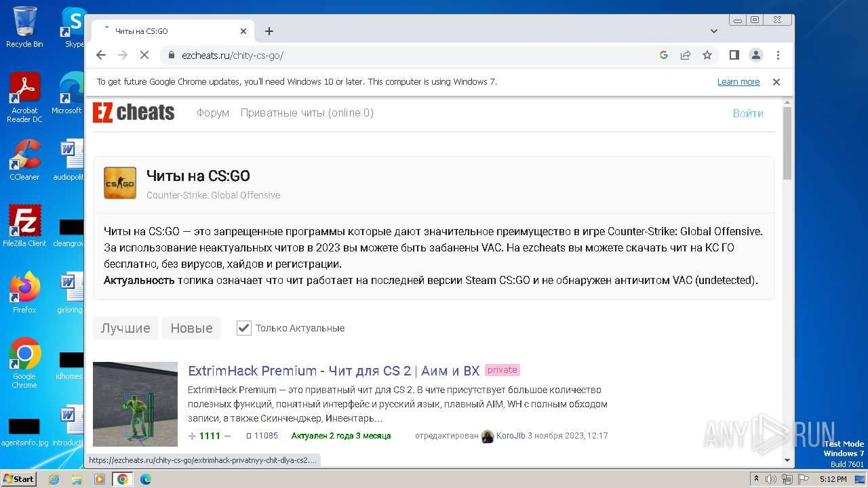
Task: Click the Войти login link
Action: coord(748,113)
